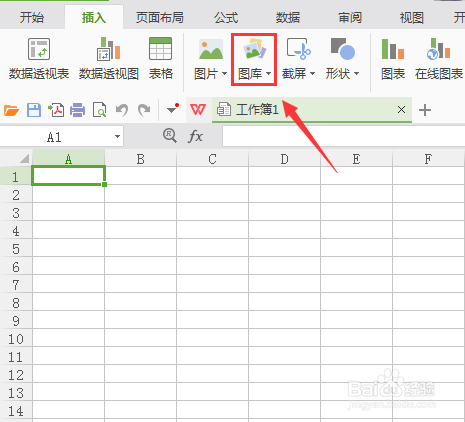The image size is (465, 422).
Task: Insert a PivotTable (数据透视表)
Action: [x=39, y=59]
